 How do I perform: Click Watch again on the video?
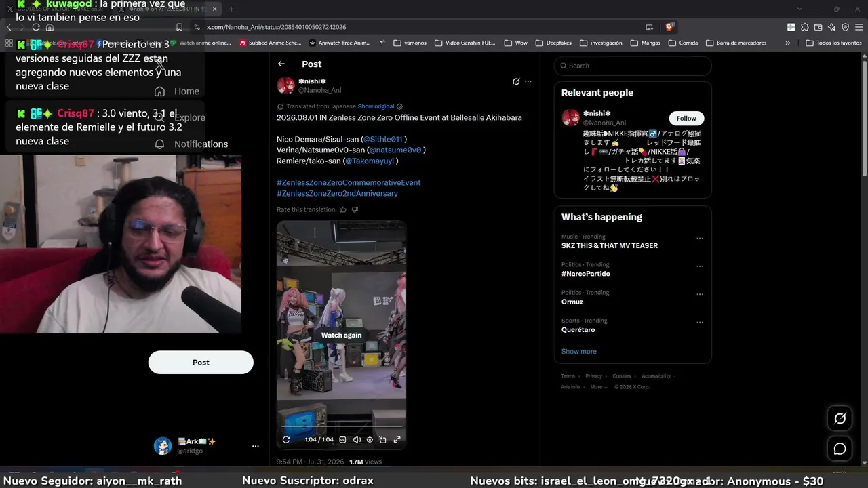click(341, 335)
